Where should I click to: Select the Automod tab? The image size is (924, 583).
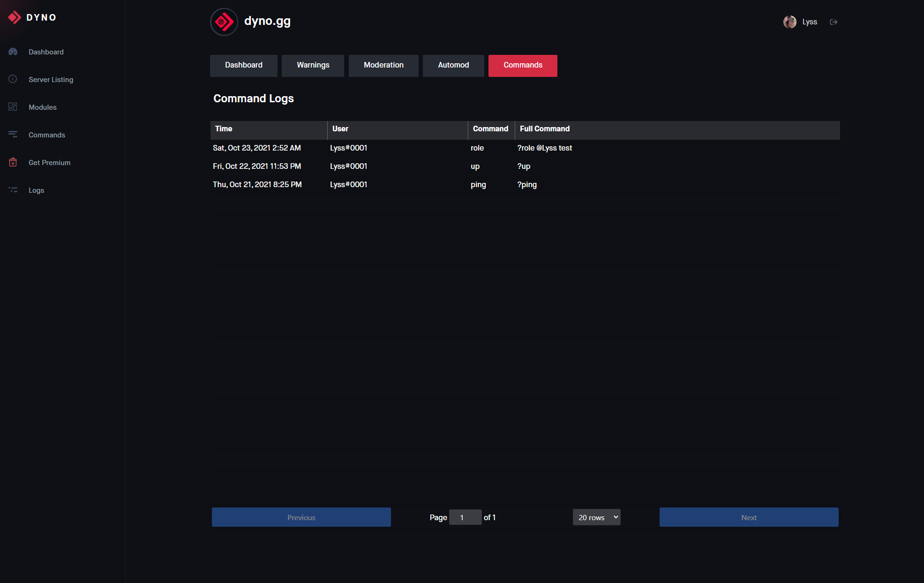pos(452,65)
